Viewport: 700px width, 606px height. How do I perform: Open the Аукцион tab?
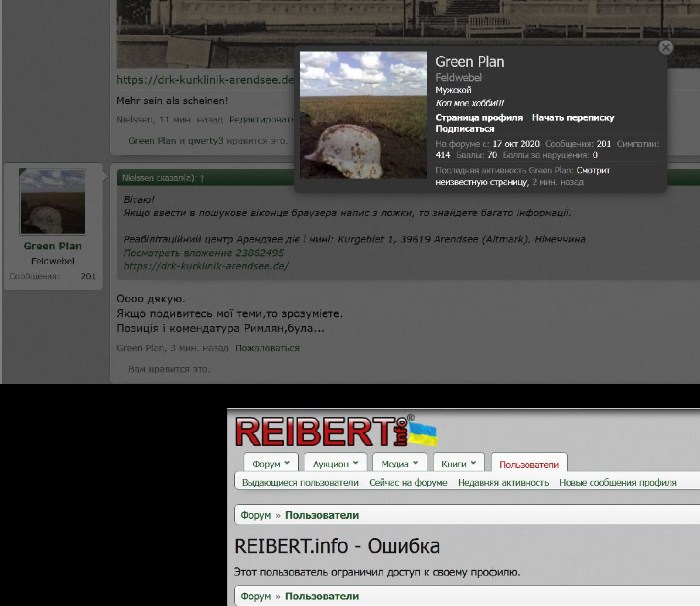(331, 464)
